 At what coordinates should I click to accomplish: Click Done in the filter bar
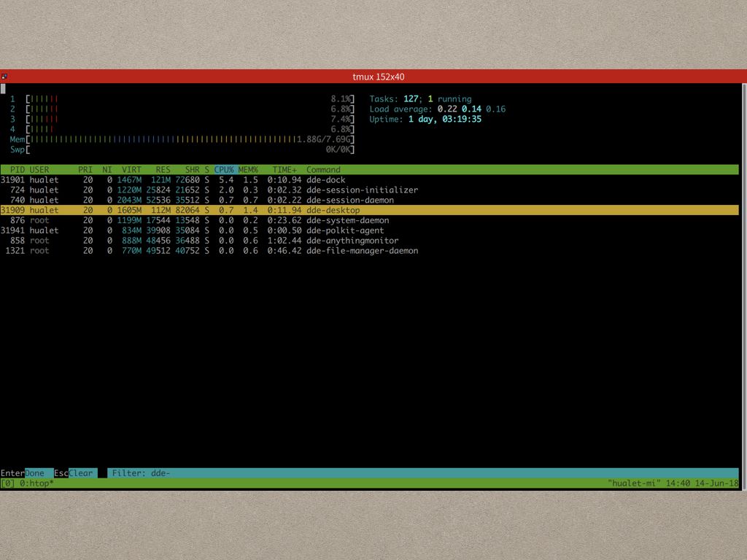34,472
